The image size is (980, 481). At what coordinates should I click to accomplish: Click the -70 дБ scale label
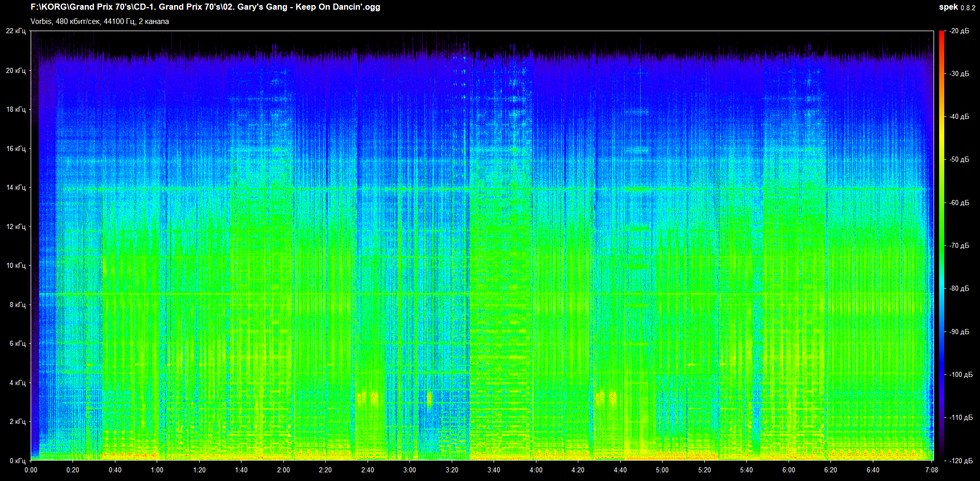[959, 246]
